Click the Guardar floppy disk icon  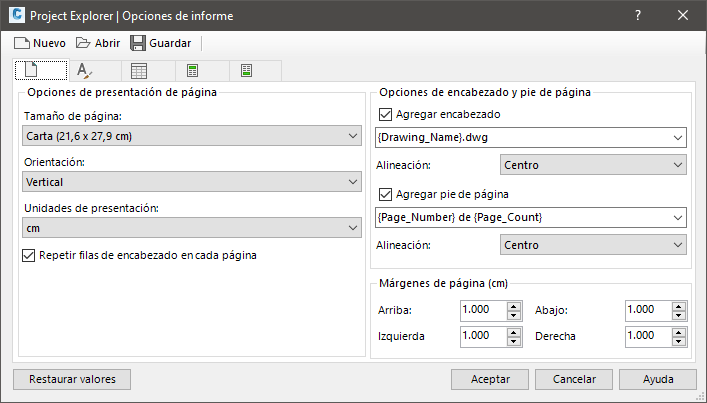(x=138, y=43)
